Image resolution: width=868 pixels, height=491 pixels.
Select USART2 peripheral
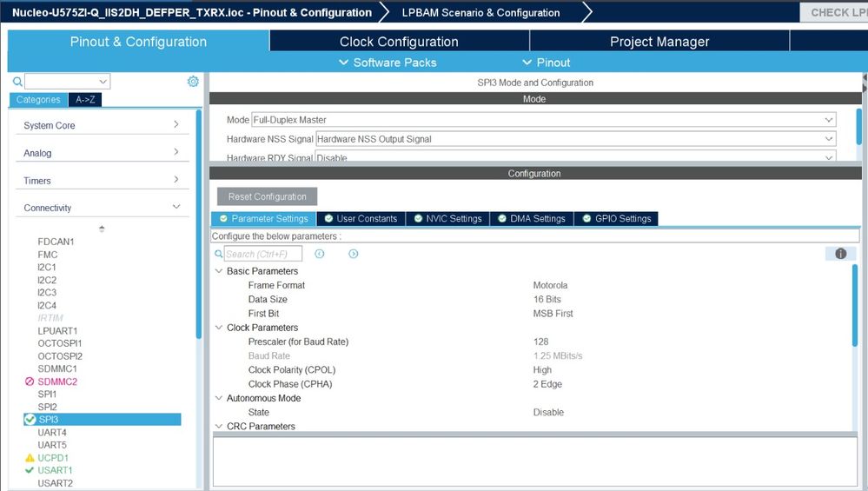pyautogui.click(x=56, y=483)
